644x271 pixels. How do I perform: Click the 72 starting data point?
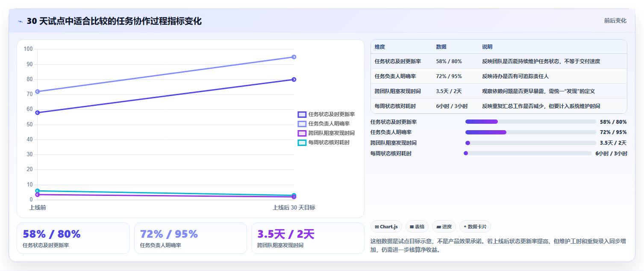38,91
